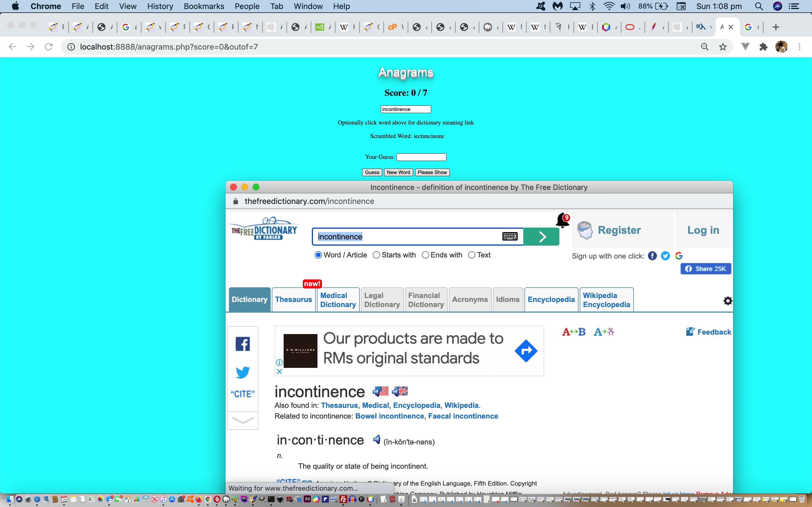The width and height of the screenshot is (812, 507).
Task: Select the "Ends with" radio option
Action: pyautogui.click(x=425, y=255)
